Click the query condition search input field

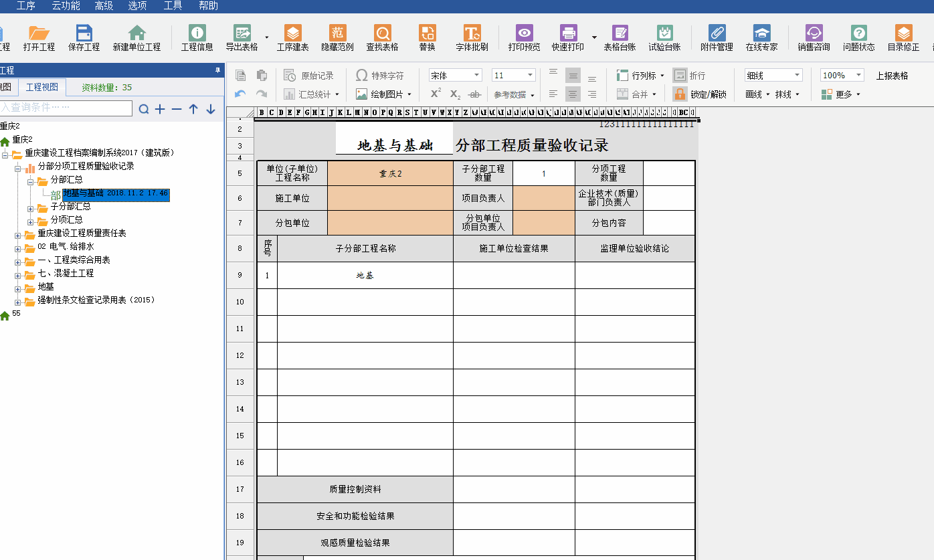coord(66,108)
